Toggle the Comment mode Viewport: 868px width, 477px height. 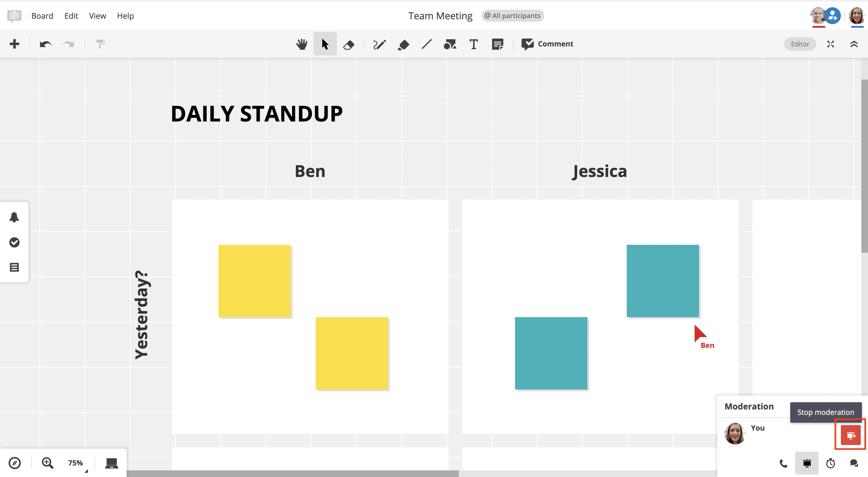click(547, 44)
